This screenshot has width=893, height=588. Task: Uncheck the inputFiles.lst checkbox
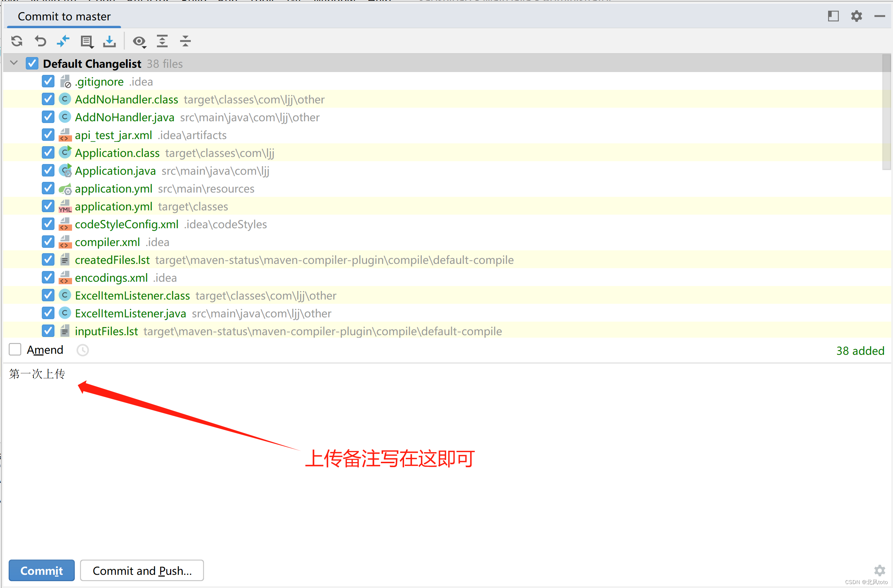(x=48, y=331)
